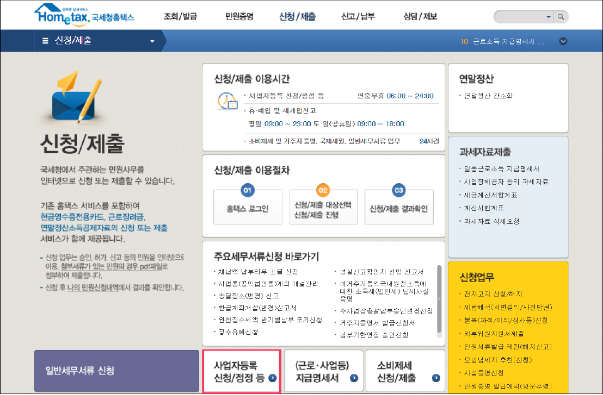Open the 조회/발급 top menu

coord(180,17)
